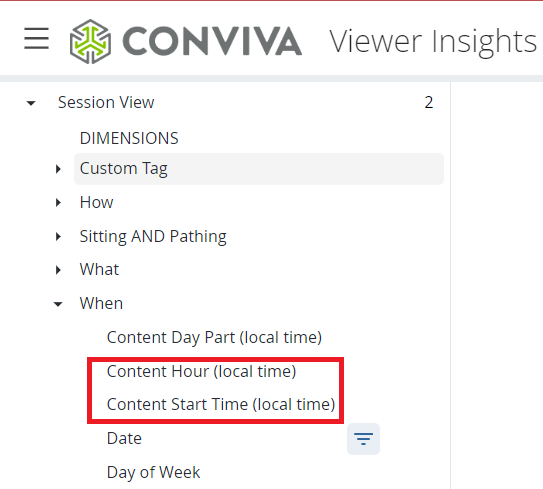Select the Date dimension

click(124, 438)
